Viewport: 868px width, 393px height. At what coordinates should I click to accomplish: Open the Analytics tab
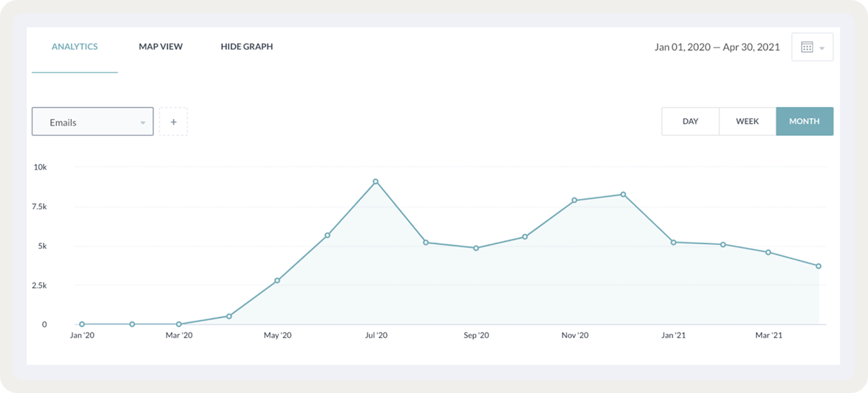click(75, 47)
